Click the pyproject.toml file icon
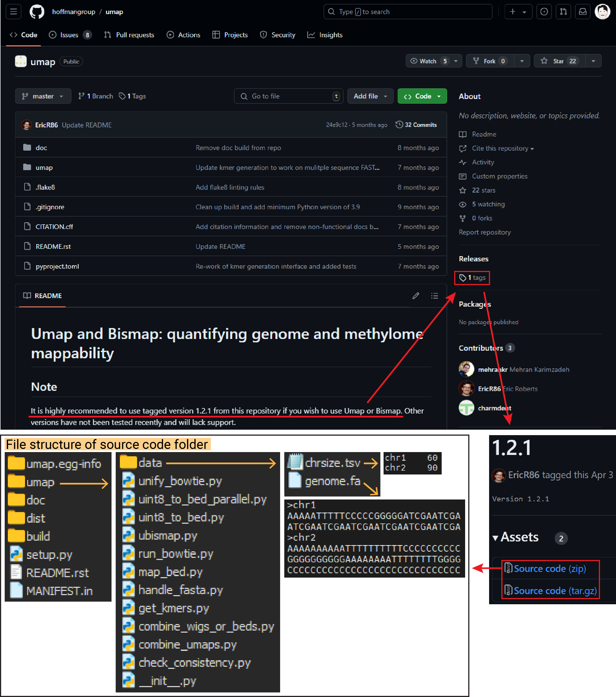Viewport: 616px width, 697px height. [x=27, y=266]
